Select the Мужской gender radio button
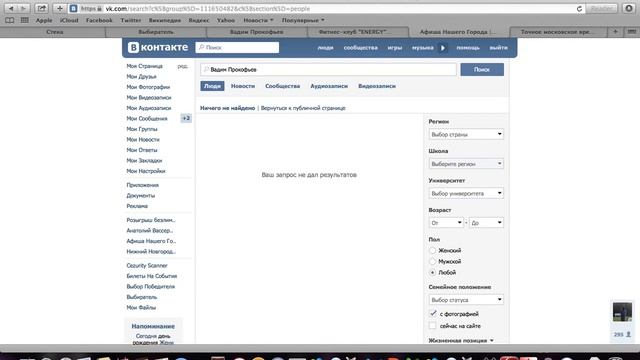Image resolution: width=640 pixels, height=360 pixels. 433,261
